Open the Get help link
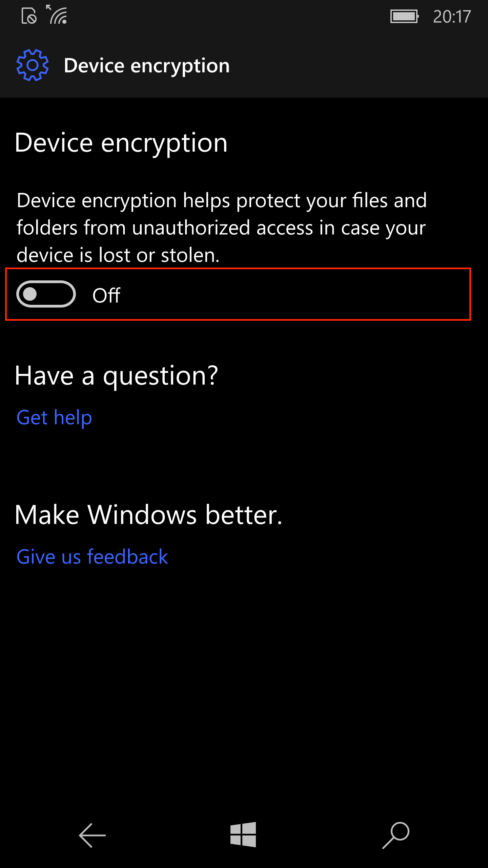Image resolution: width=488 pixels, height=868 pixels. (54, 418)
